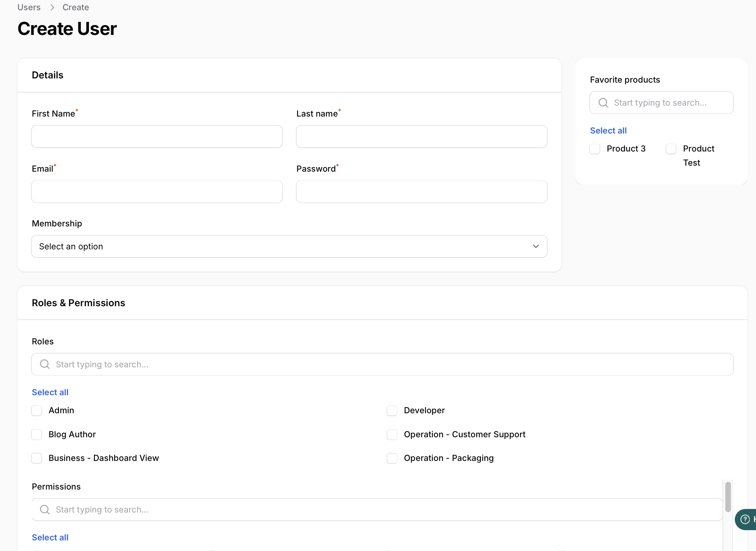
Task: Focus the First Name input field
Action: 157,137
